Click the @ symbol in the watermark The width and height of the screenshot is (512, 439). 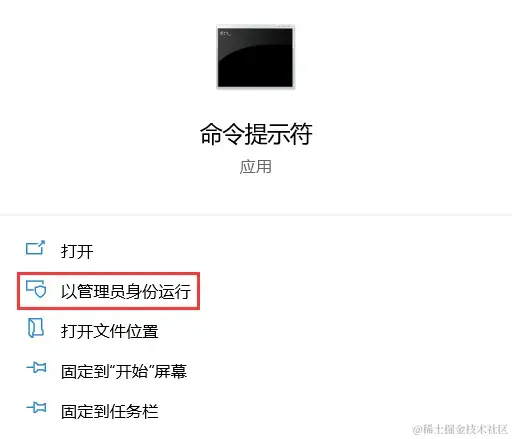coord(417,430)
